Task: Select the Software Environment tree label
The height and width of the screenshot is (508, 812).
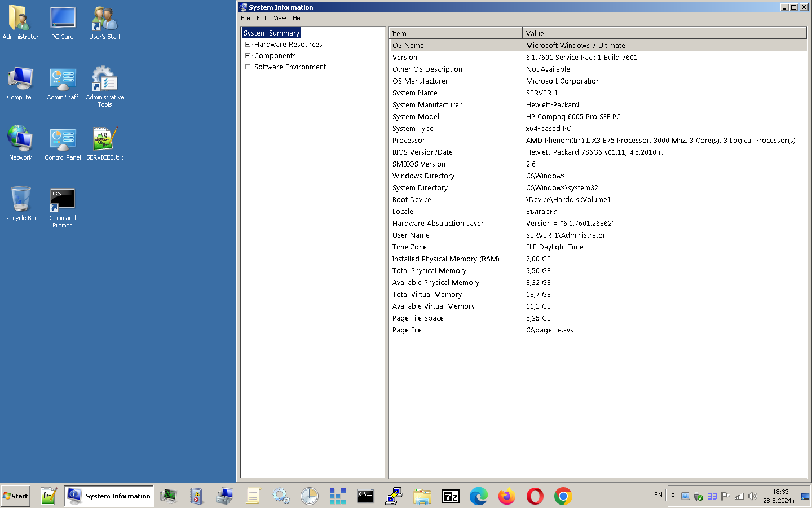Action: point(290,67)
